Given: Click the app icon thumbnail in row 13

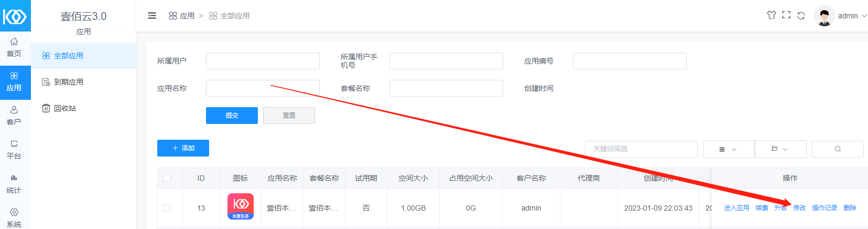Looking at the screenshot, I should tap(241, 206).
